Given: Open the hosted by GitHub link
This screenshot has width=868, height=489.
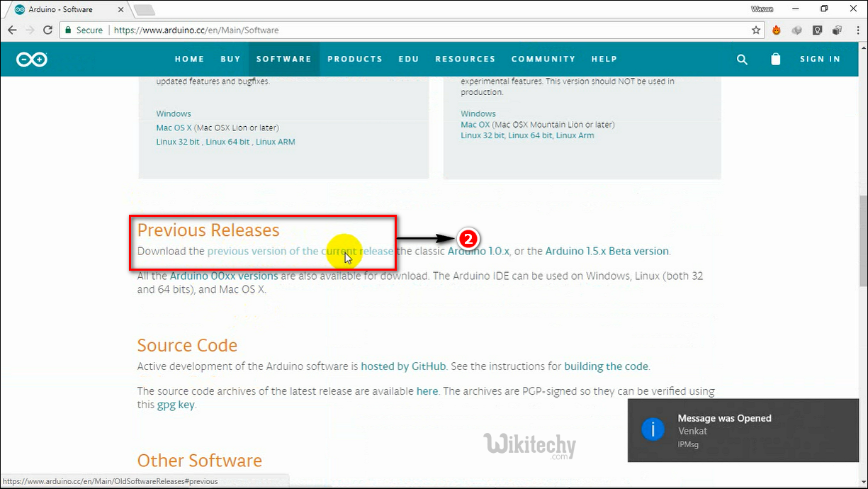Looking at the screenshot, I should 403,366.
